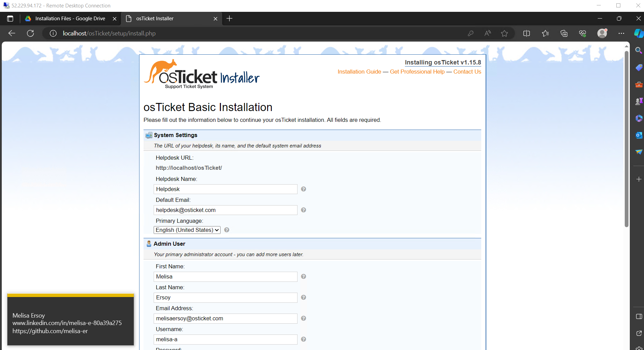Click the Email Address input field
Screen dimensions: 644x350
point(225,318)
